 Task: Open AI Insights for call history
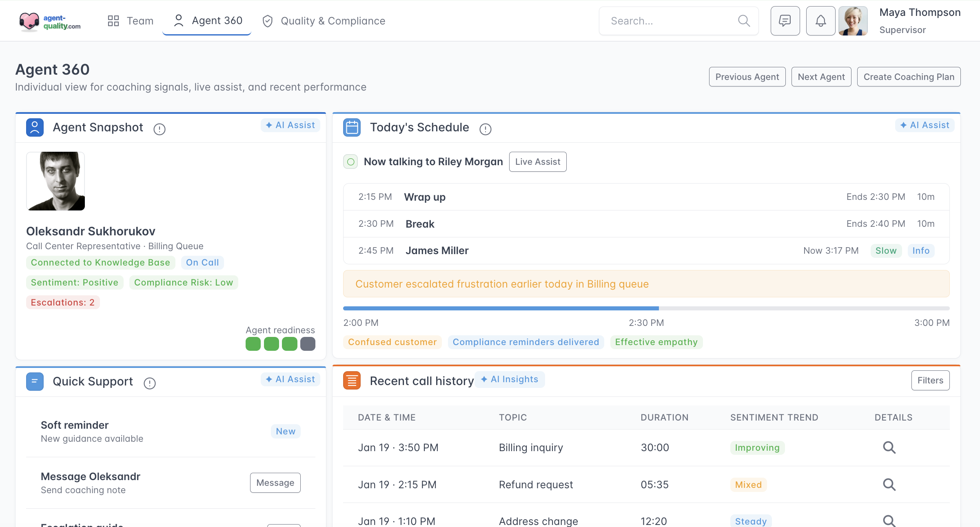click(x=510, y=379)
